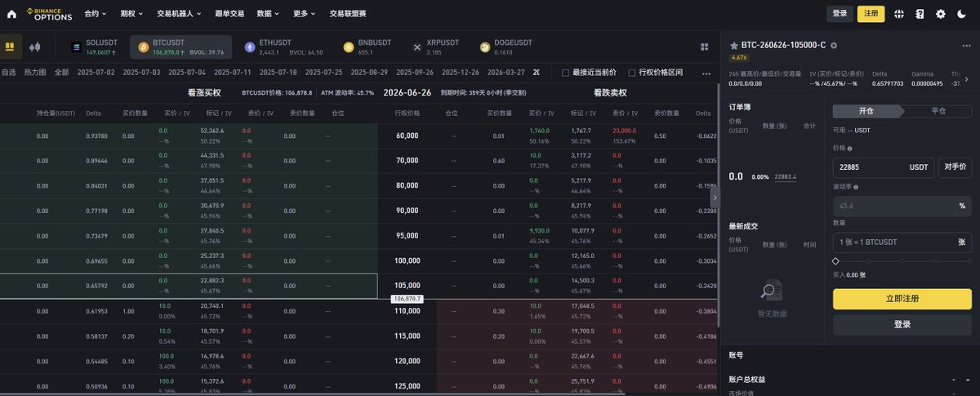
Task: Click the top-bar 注册 register button
Action: pyautogui.click(x=871, y=14)
